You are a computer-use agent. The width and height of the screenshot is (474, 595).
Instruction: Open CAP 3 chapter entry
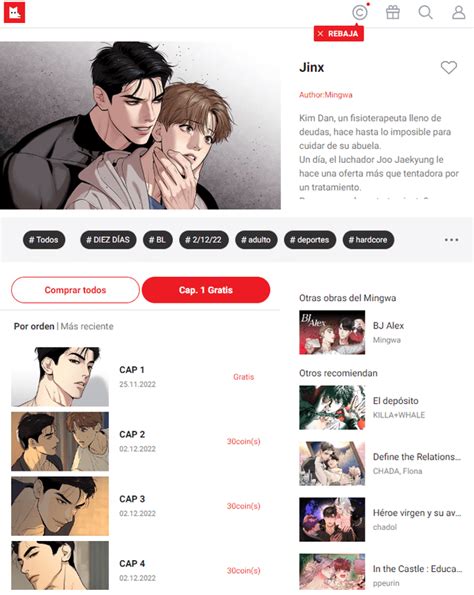tap(137, 506)
